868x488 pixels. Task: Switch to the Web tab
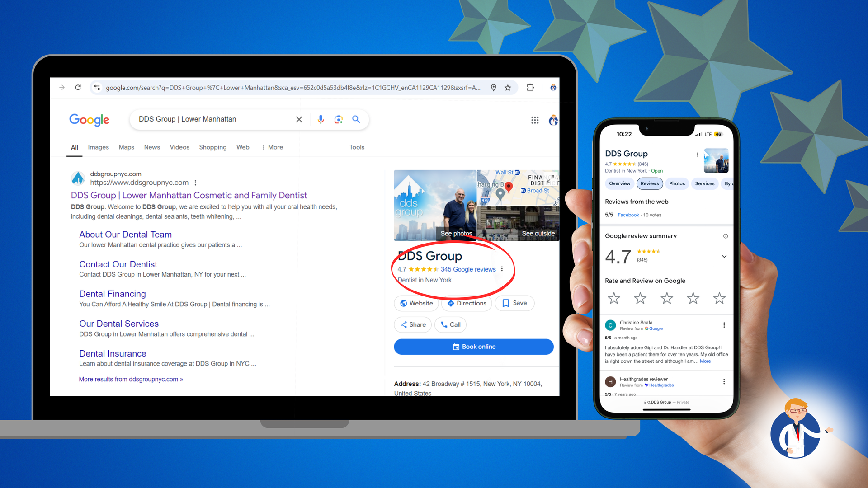tap(243, 147)
